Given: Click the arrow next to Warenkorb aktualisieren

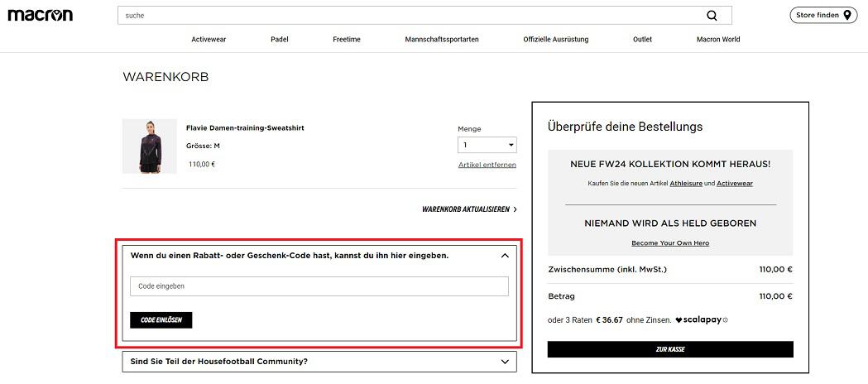Looking at the screenshot, I should click(x=515, y=209).
